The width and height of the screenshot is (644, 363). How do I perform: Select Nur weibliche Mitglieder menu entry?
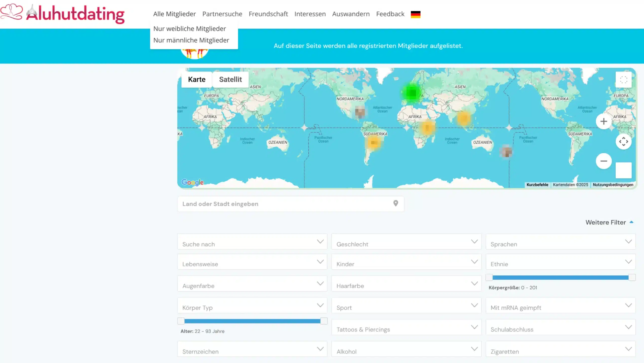click(x=189, y=29)
